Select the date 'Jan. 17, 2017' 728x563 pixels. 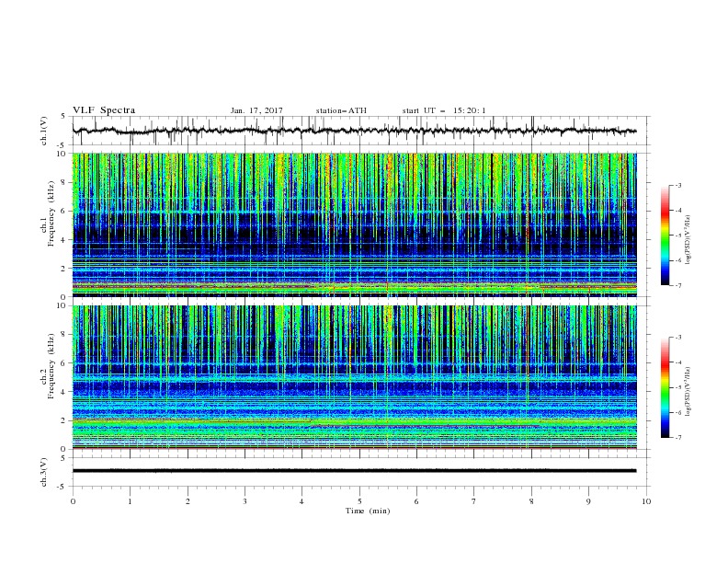(x=256, y=110)
